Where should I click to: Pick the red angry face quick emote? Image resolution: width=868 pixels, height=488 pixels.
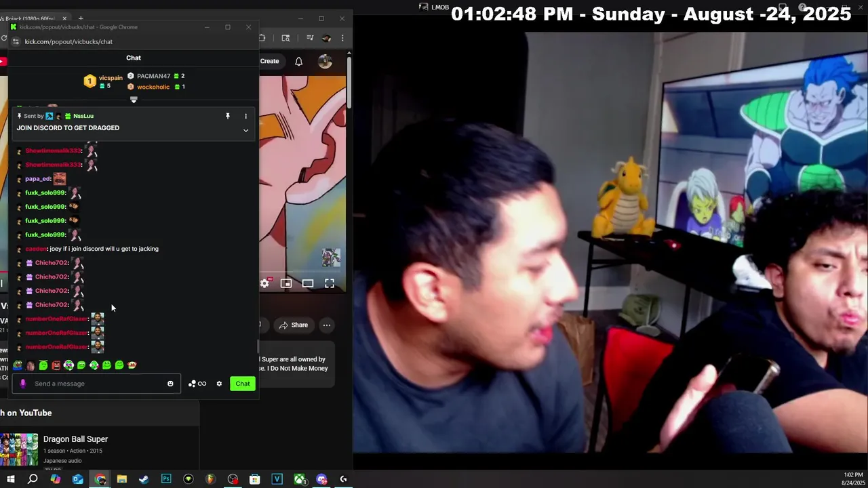(x=56, y=365)
